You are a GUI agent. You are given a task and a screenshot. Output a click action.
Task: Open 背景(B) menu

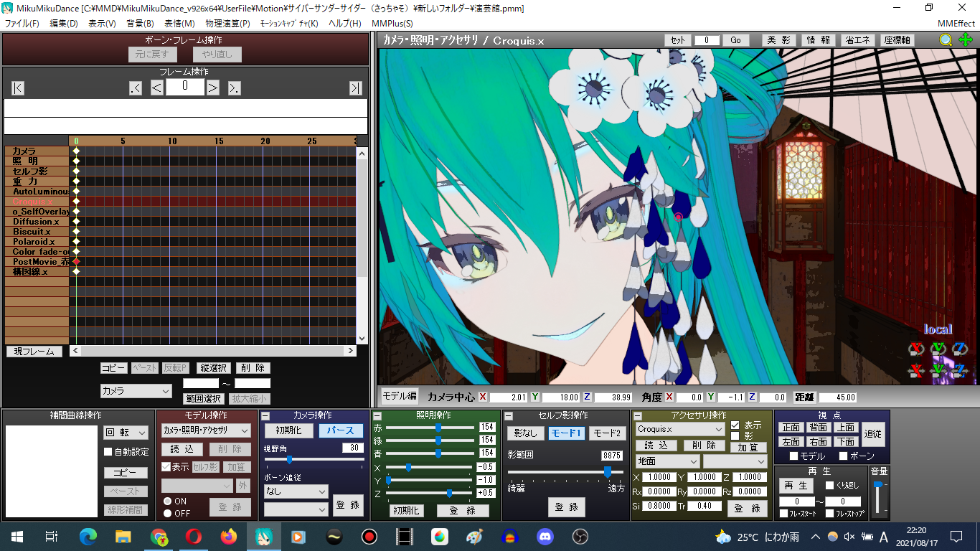click(x=140, y=24)
